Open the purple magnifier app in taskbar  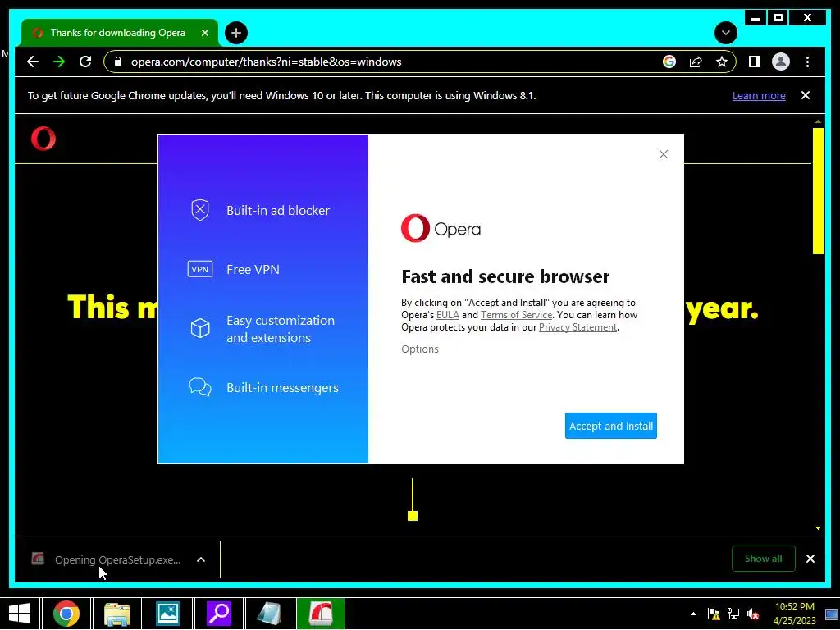coord(218,614)
